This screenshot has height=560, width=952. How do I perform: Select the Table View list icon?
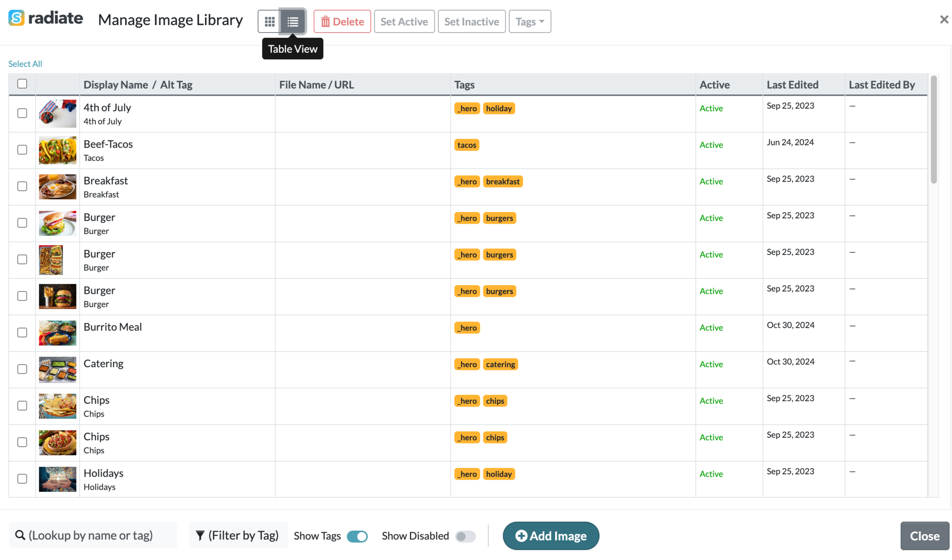pyautogui.click(x=293, y=22)
